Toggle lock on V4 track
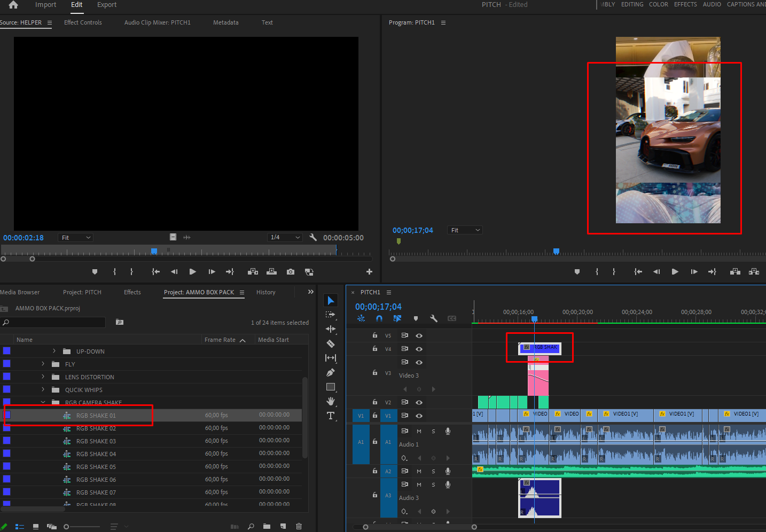This screenshot has height=532, width=766. point(375,349)
